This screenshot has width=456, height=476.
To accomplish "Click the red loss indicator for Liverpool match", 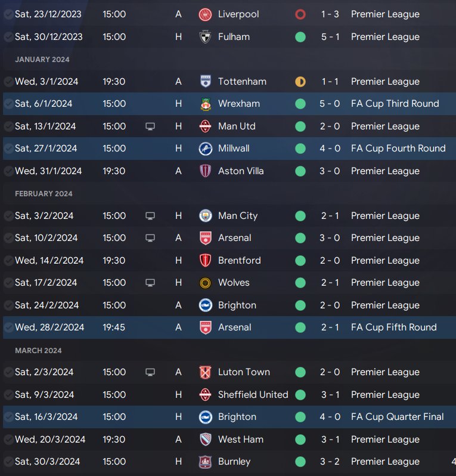I will click(300, 14).
